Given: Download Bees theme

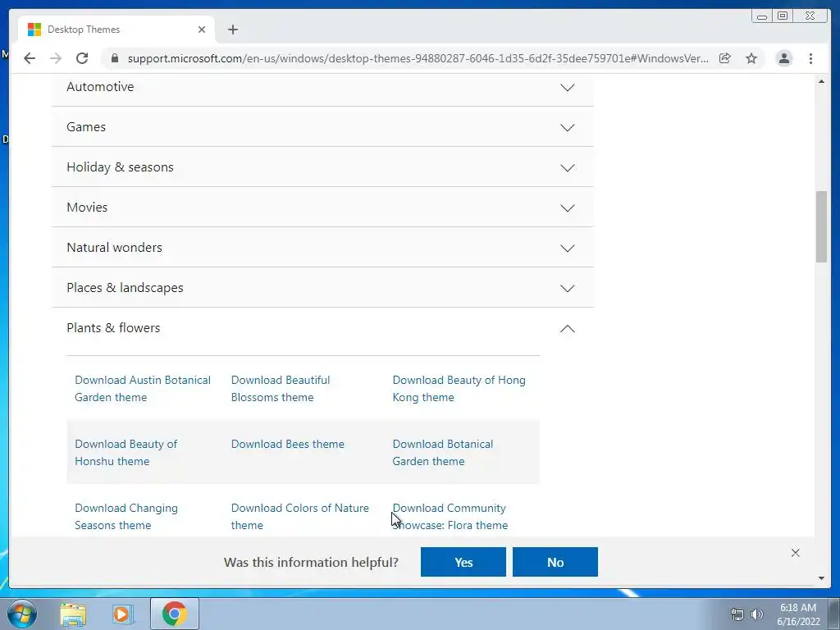Looking at the screenshot, I should (x=288, y=444).
